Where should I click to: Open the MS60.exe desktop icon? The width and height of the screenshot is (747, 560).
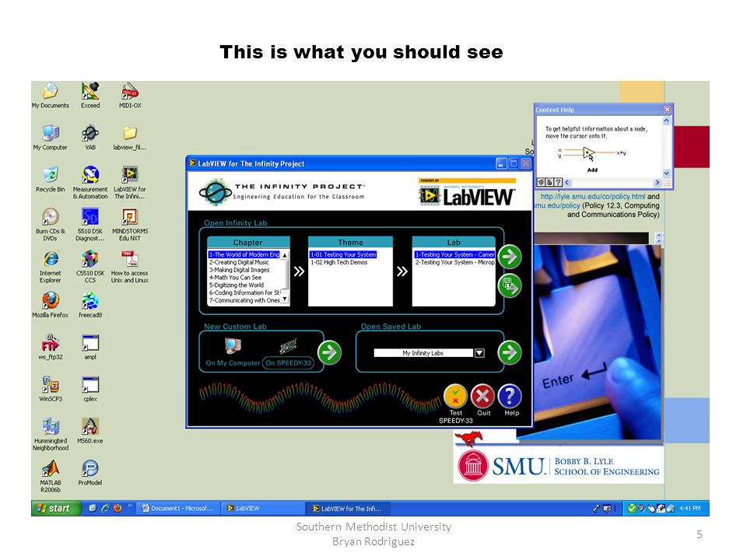tap(90, 430)
